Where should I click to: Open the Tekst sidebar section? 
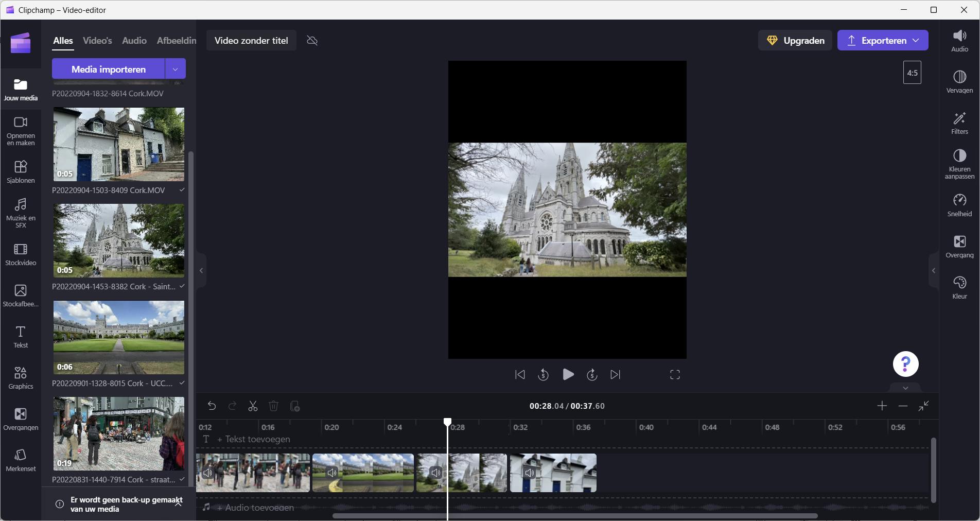click(x=21, y=337)
